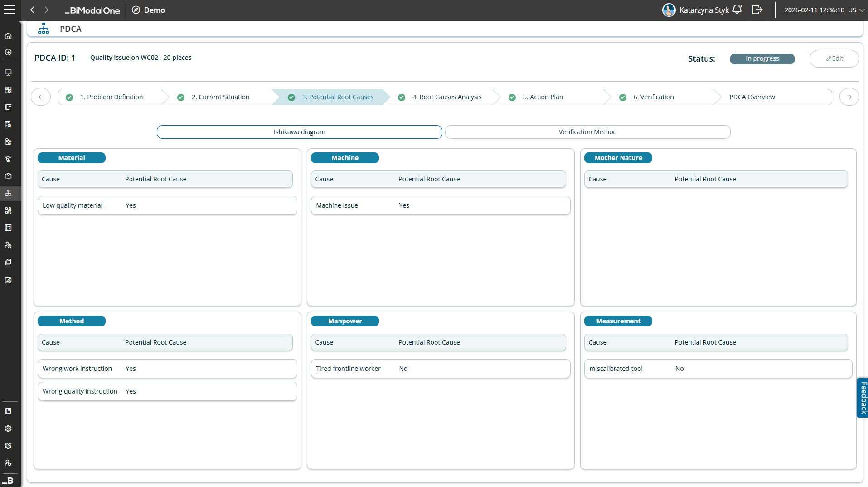Open the Feedback side tab
This screenshot has height=487, width=868.
tap(863, 398)
